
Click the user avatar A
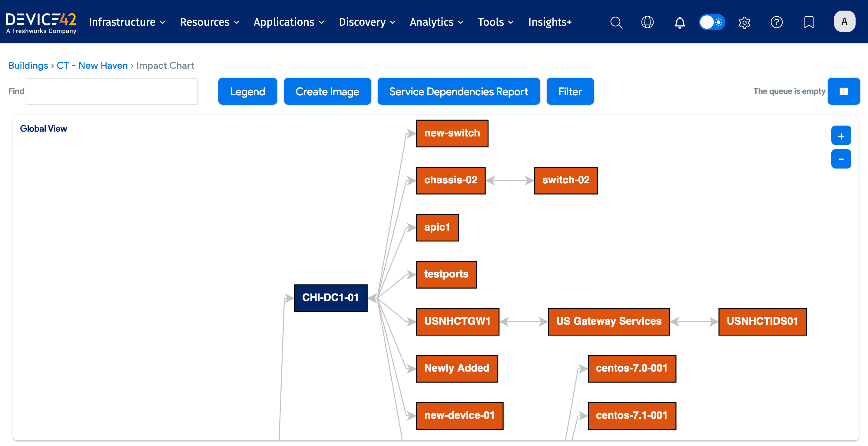click(x=844, y=21)
